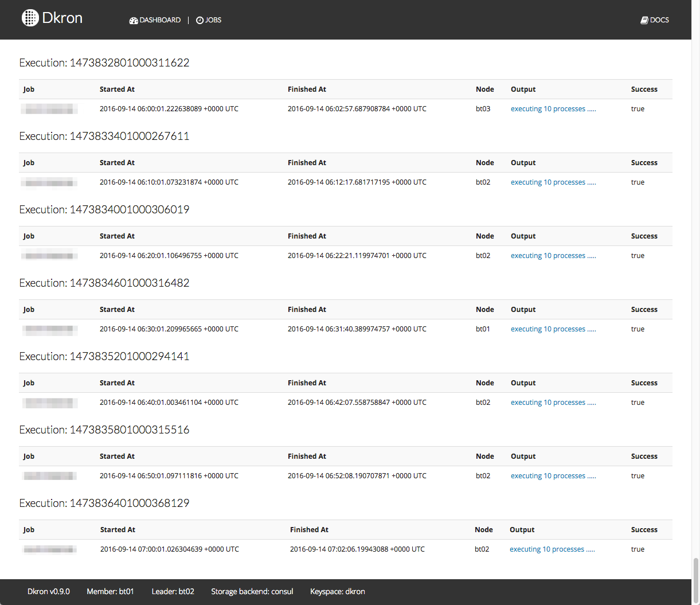Screen dimensions: 700x605
Task: Click the dashboard gauge icon
Action: coord(134,20)
